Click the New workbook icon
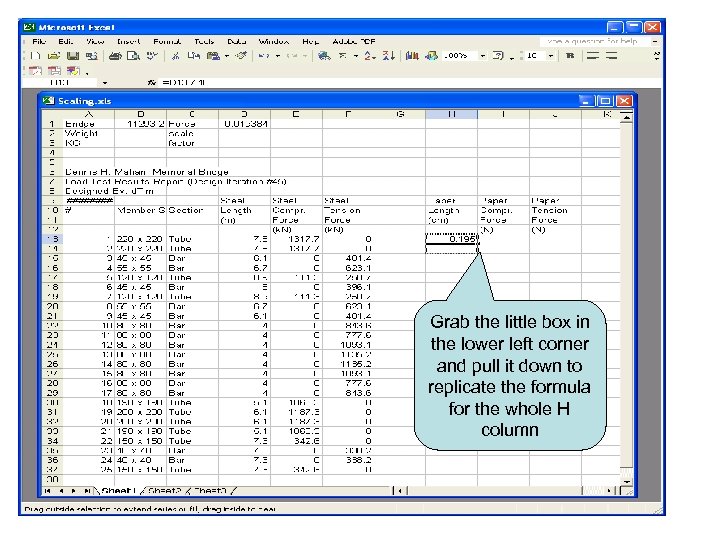 36,56
